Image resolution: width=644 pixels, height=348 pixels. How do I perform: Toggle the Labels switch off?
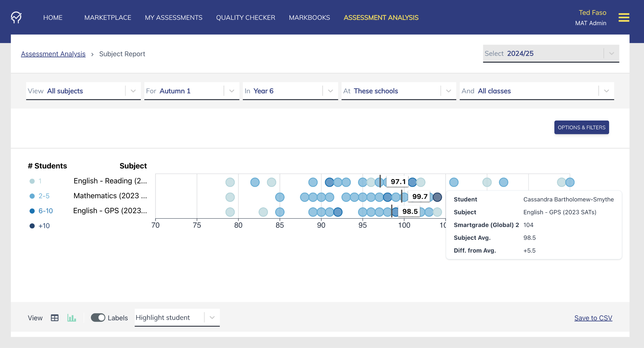[98, 318]
